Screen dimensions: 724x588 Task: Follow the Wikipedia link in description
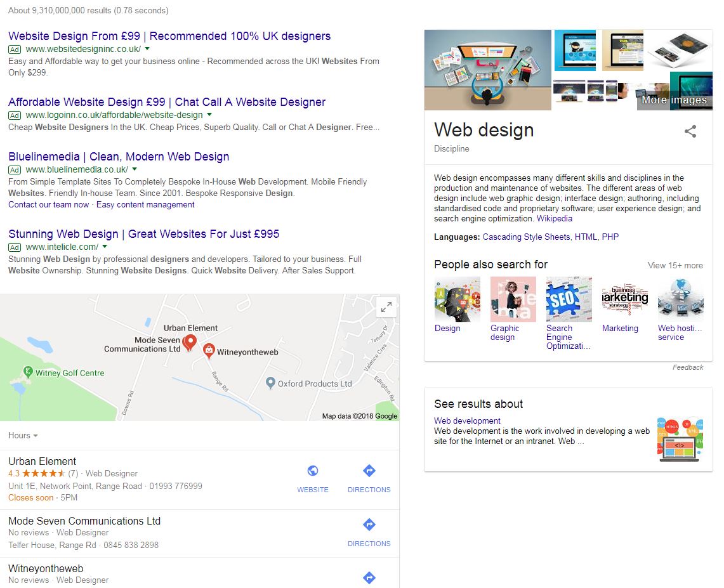tap(554, 218)
